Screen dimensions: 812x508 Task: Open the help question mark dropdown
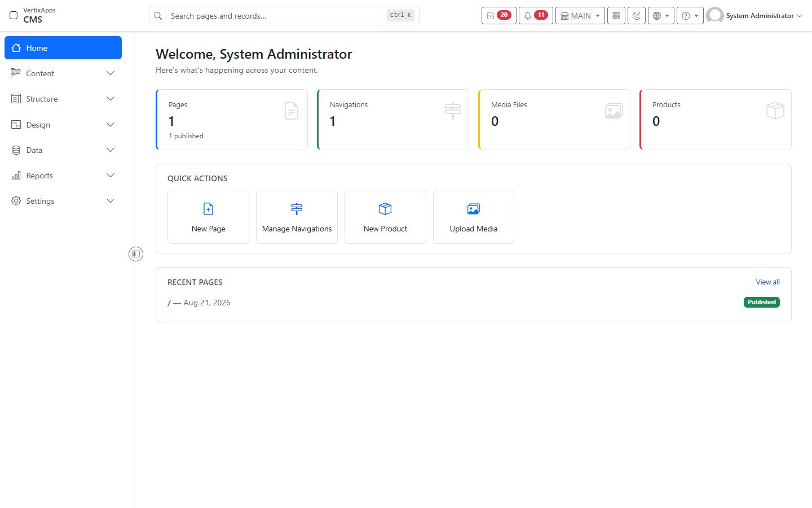point(690,16)
